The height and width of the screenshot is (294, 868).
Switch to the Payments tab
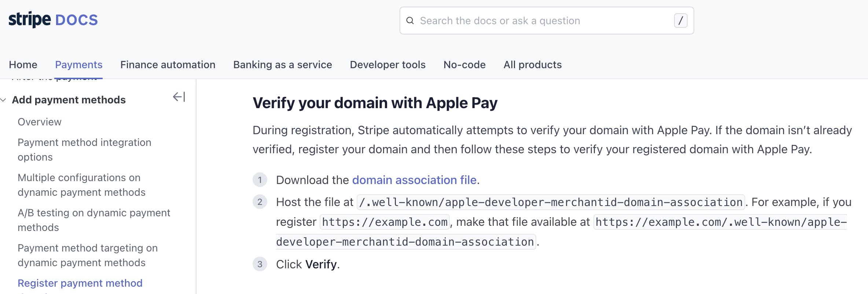[79, 65]
